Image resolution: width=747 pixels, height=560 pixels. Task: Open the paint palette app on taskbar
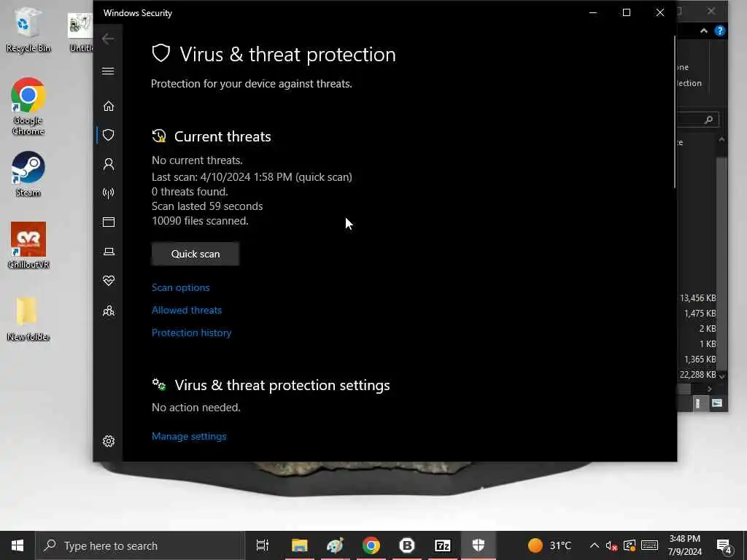(336, 545)
